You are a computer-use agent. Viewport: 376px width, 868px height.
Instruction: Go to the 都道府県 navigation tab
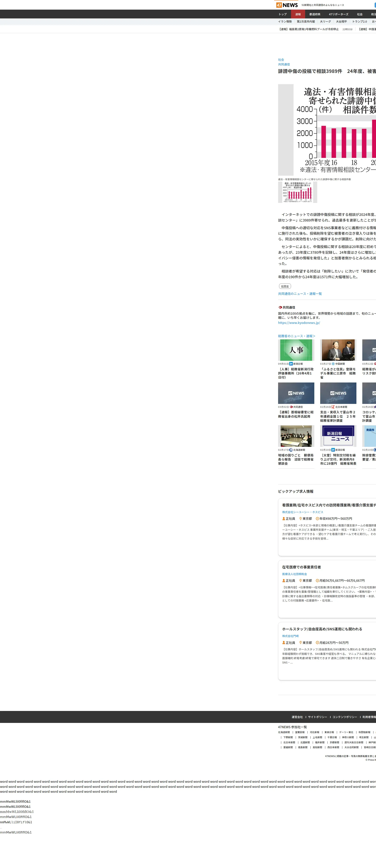pyautogui.click(x=315, y=14)
